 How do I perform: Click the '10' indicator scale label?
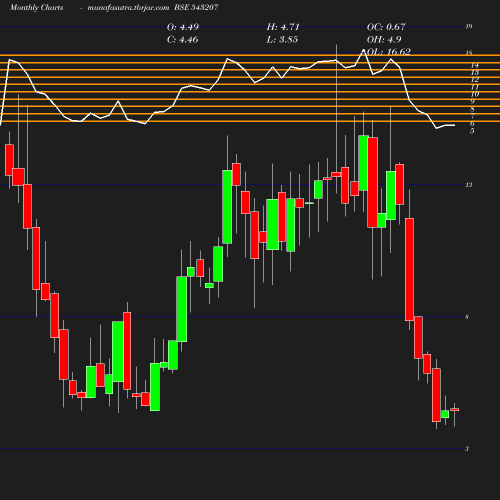(x=475, y=94)
